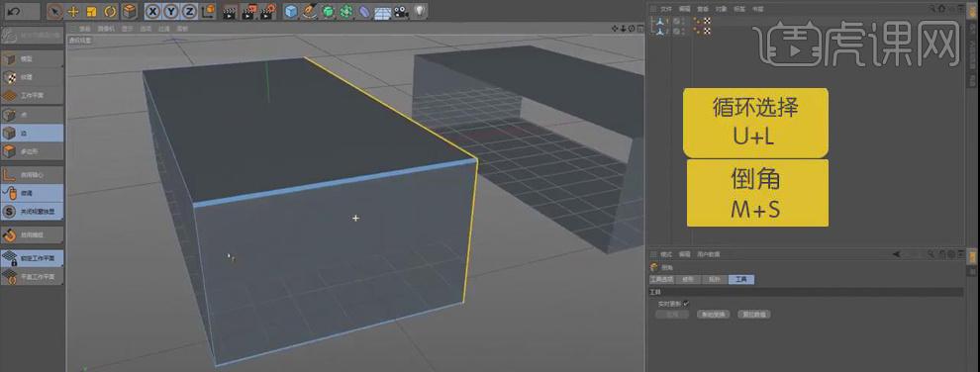
Task: Toggle the Y axis lock
Action: 170,11
